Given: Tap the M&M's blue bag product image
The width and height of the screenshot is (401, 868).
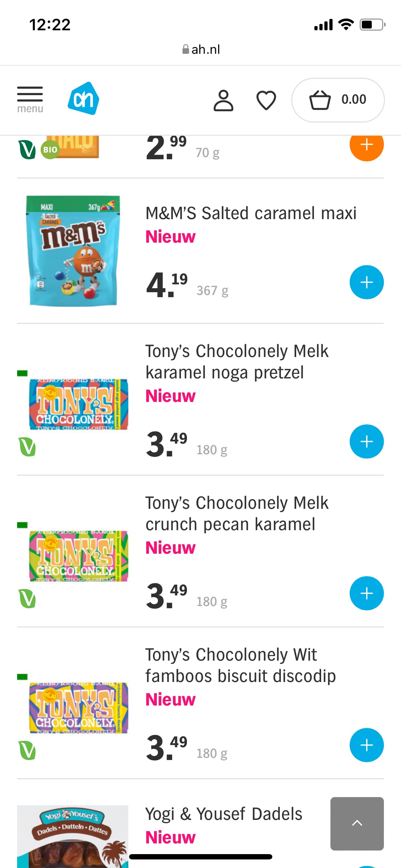Looking at the screenshot, I should click(x=73, y=251).
